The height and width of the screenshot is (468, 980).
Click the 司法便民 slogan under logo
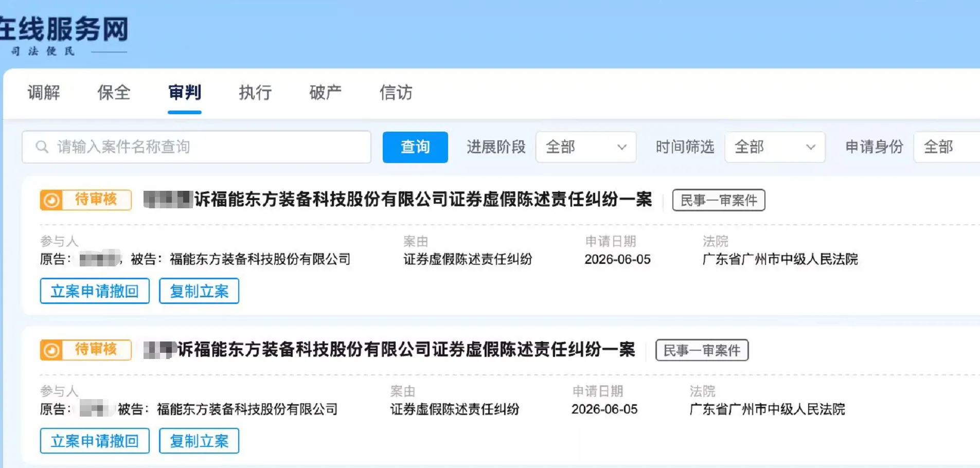tap(43, 51)
